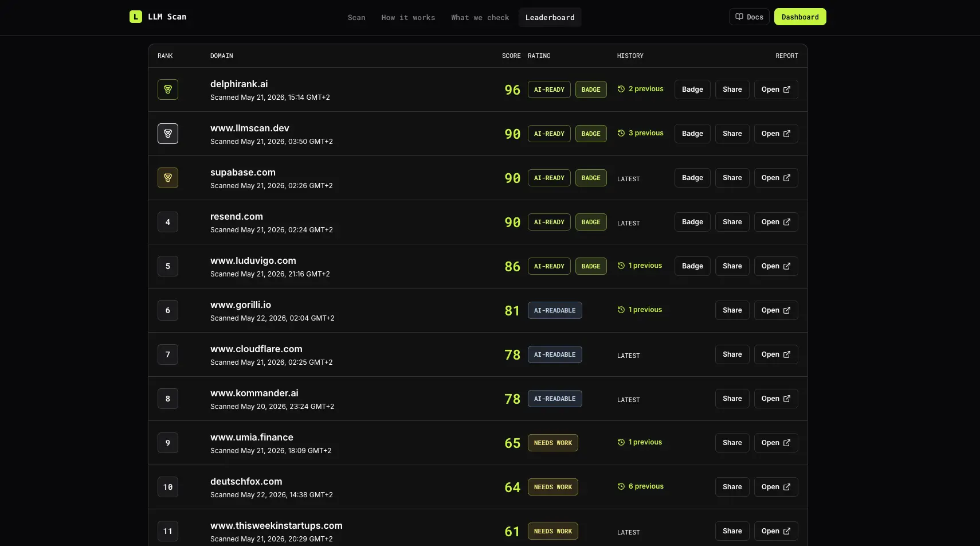Image resolution: width=980 pixels, height=546 pixels.
Task: Click the supabase.com domain name
Action: (x=243, y=172)
